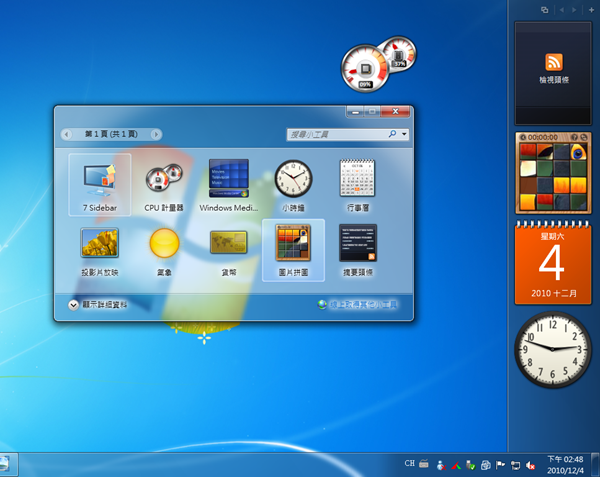Click the add gadget plus in sidebar
The image size is (600, 477).
590,9
